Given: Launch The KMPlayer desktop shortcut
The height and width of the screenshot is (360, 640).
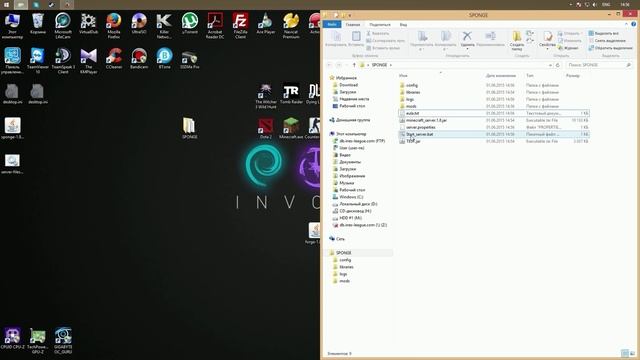Looking at the screenshot, I should pyautogui.click(x=88, y=60).
